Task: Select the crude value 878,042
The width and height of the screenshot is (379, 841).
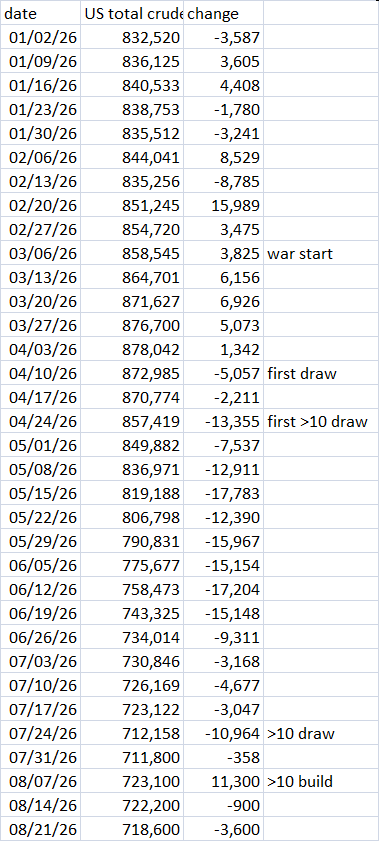Action: tap(132, 349)
